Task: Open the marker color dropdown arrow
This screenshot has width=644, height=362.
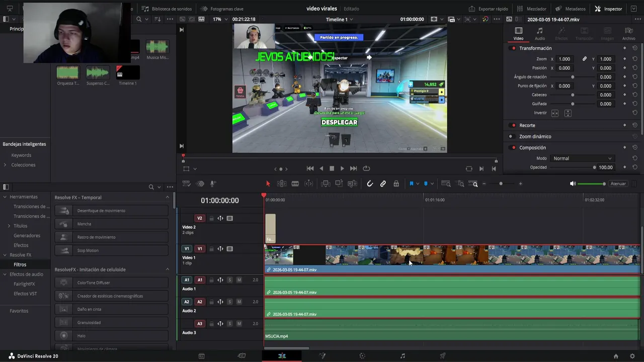Action: 432,184
